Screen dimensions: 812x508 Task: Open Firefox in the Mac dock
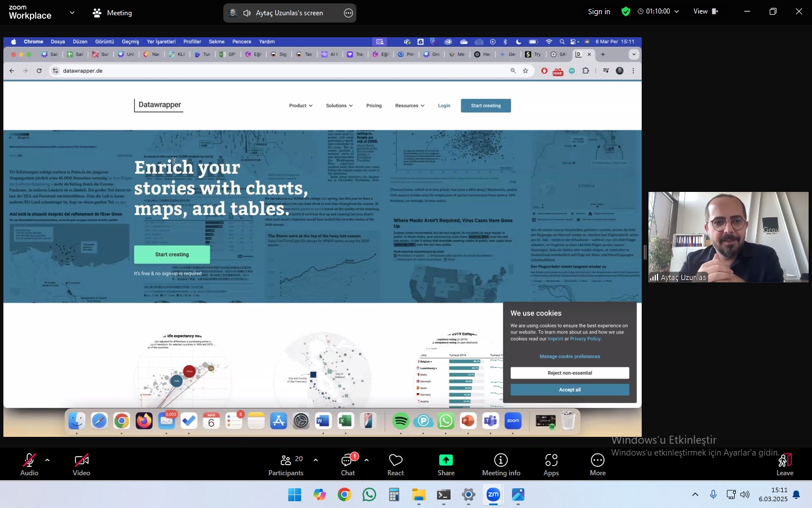(144, 421)
